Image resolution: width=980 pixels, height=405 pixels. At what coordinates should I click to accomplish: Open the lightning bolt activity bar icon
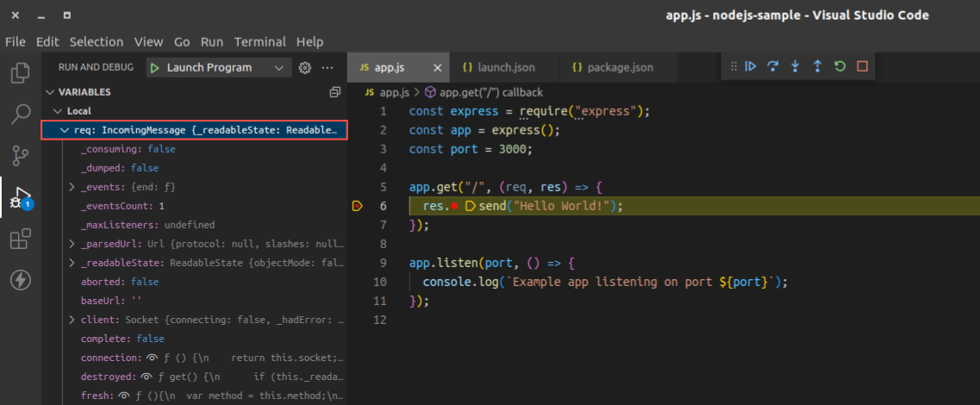point(21,281)
